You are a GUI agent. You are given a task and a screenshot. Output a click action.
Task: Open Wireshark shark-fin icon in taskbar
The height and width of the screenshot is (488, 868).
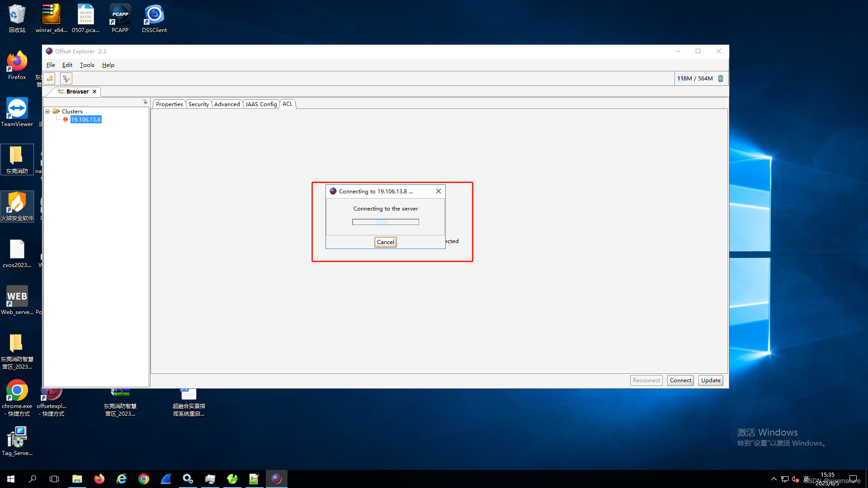point(166,479)
